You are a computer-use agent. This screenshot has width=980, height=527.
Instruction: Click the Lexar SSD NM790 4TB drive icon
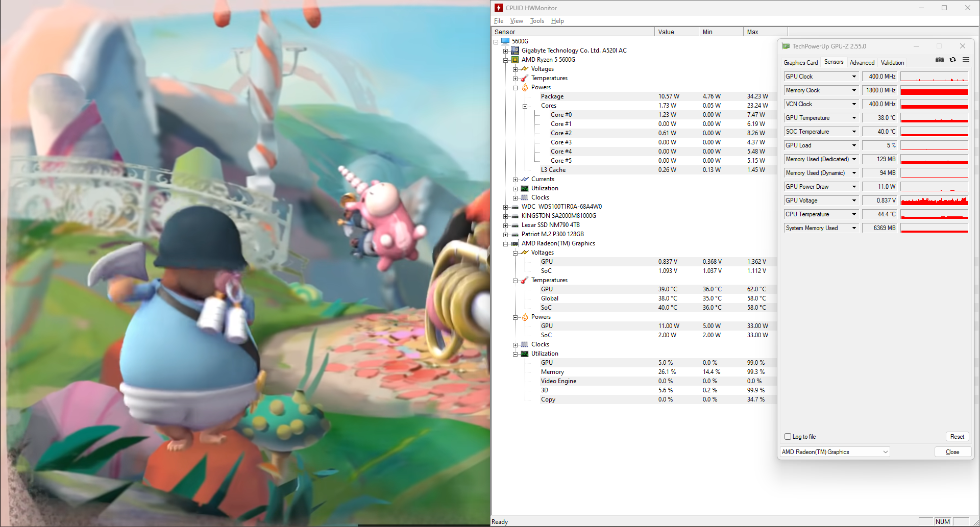click(x=515, y=225)
